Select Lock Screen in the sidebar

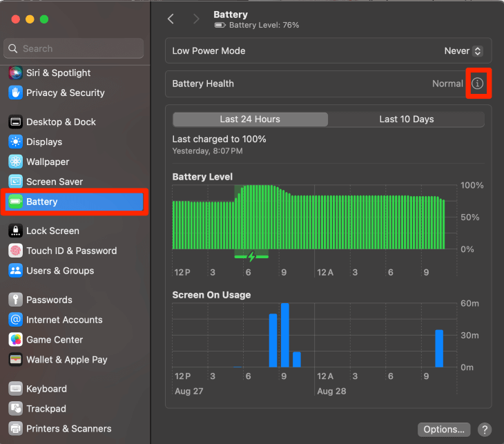(52, 231)
